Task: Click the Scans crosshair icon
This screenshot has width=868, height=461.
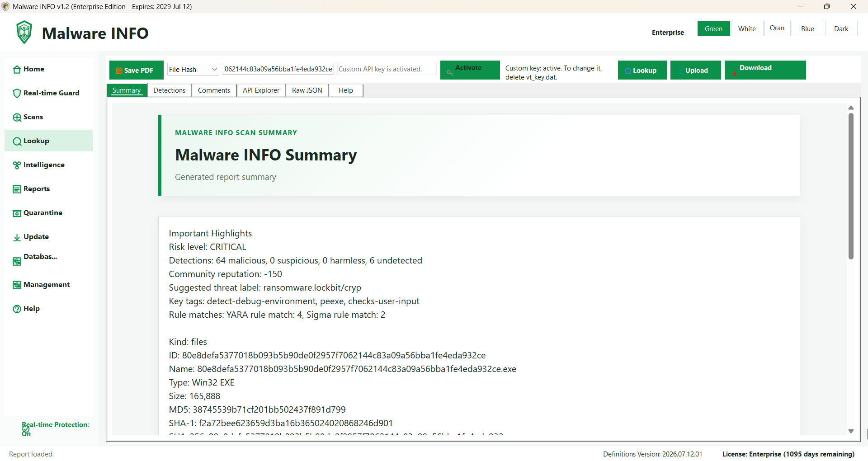Action: (17, 117)
